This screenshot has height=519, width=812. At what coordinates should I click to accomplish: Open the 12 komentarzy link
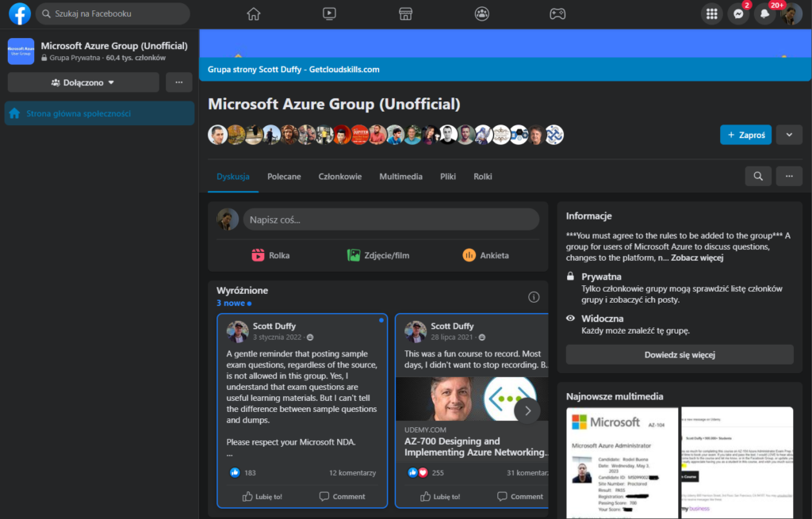[x=352, y=472]
